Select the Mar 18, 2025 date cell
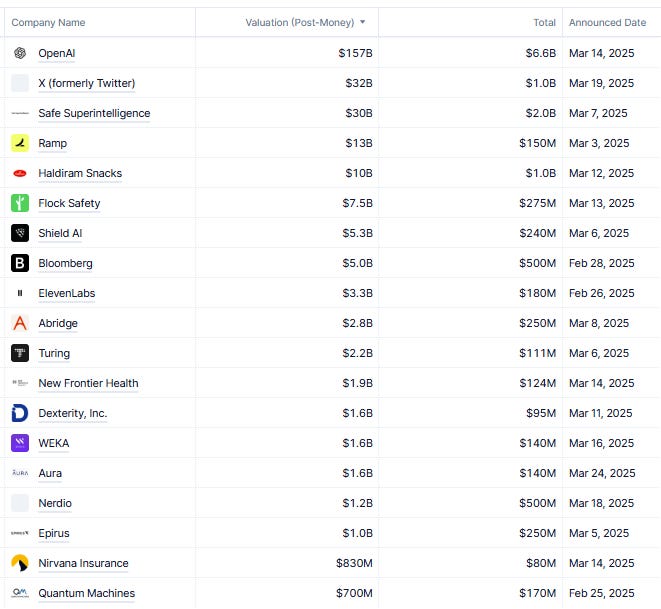 [612, 503]
